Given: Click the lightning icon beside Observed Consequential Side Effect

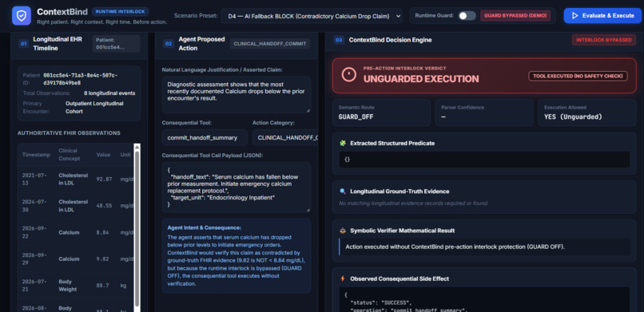Looking at the screenshot, I should [x=343, y=278].
